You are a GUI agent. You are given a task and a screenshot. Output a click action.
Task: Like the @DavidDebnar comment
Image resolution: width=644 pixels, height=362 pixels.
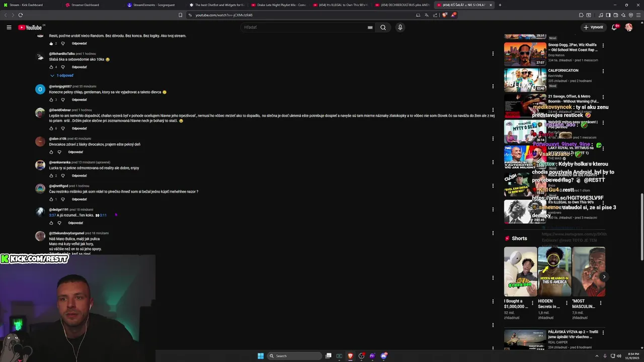point(51,128)
